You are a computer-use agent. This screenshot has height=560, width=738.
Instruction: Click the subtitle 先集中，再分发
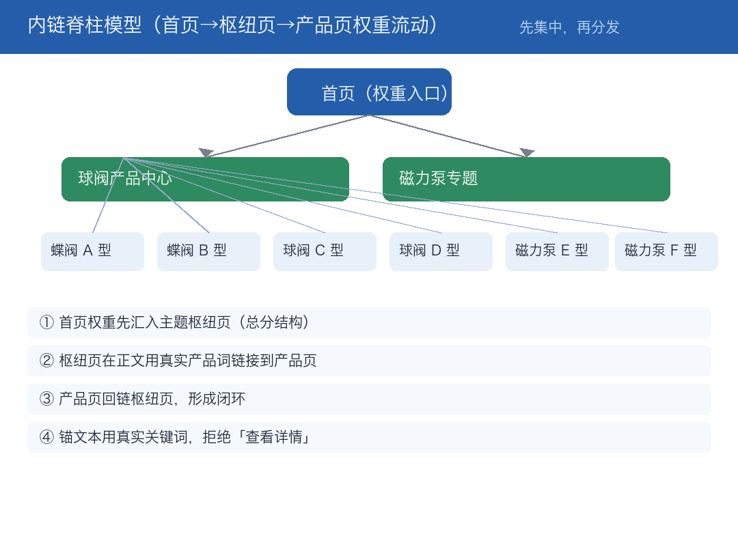coord(569,27)
